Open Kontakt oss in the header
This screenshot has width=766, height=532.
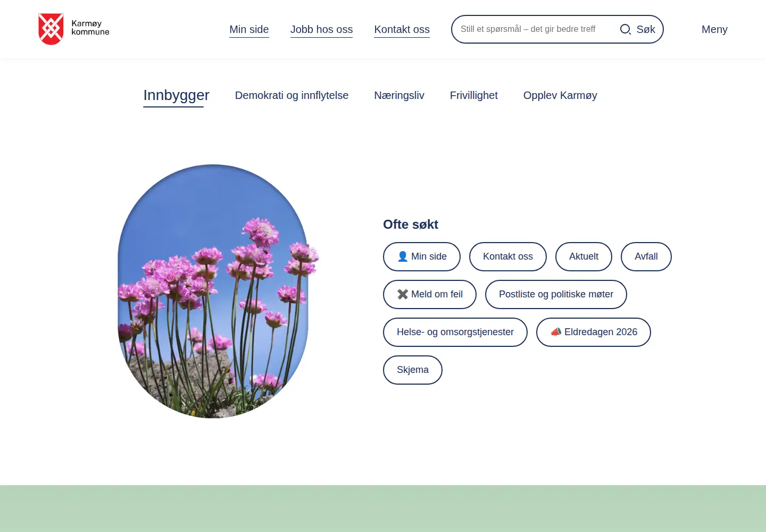click(402, 29)
